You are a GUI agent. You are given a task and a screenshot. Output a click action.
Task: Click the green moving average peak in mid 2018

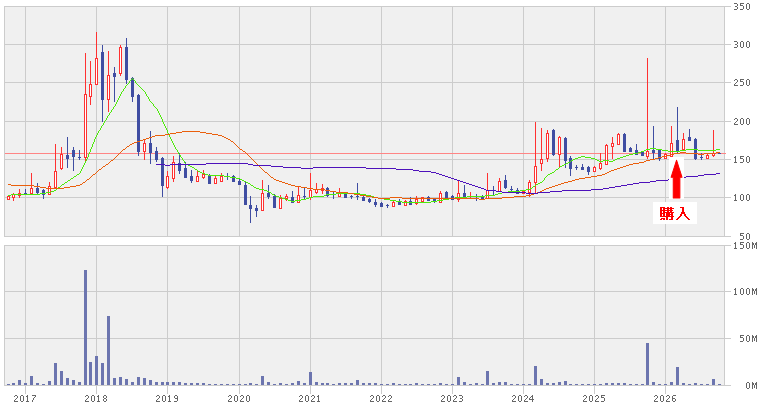click(x=132, y=78)
